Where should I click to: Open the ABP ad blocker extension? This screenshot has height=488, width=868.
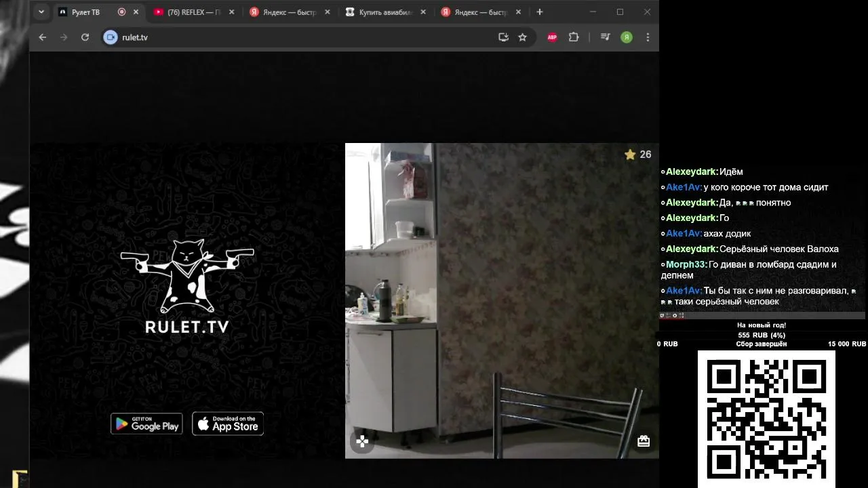coord(552,37)
